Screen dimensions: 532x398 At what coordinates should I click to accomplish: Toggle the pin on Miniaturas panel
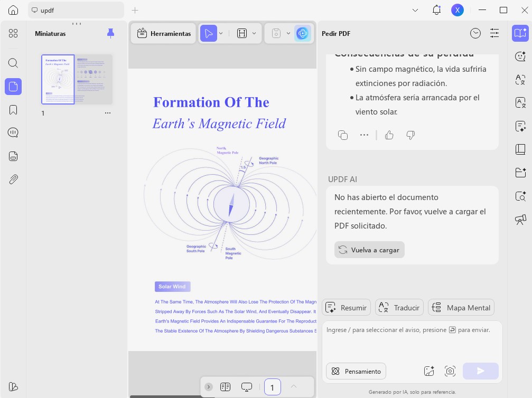pyautogui.click(x=110, y=33)
